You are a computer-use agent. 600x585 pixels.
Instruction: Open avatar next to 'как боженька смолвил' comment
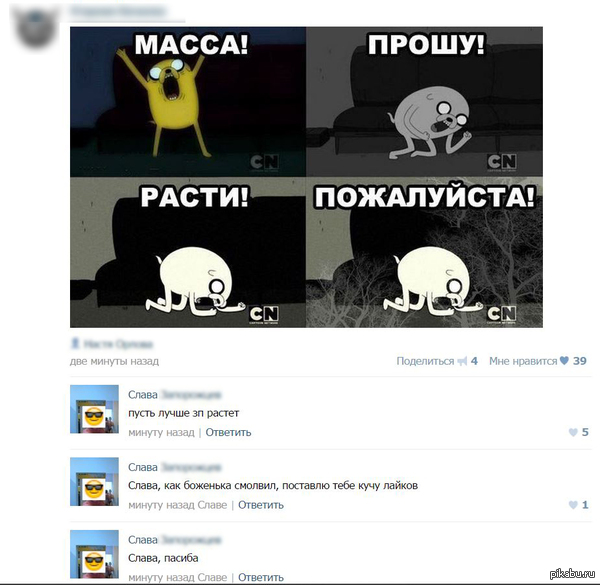coord(94,482)
